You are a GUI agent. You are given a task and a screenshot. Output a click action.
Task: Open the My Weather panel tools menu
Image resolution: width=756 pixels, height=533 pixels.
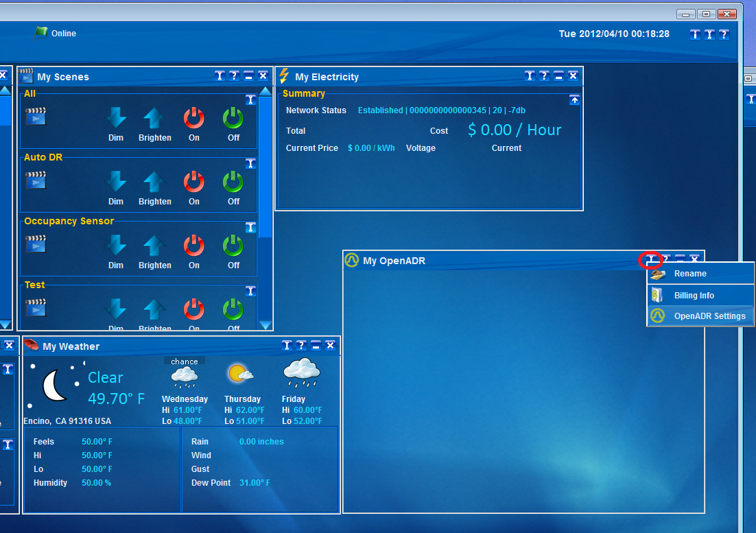pos(287,346)
